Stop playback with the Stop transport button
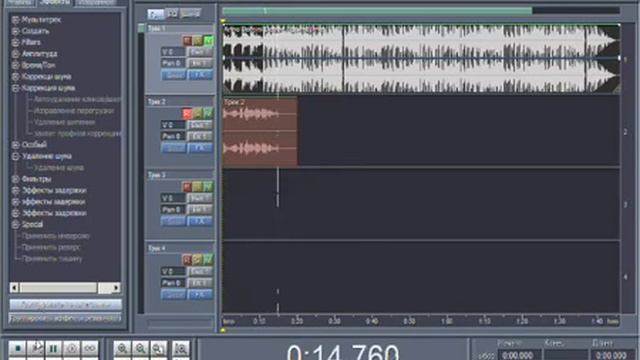Screen dimensions: 640x360 click(x=18, y=349)
